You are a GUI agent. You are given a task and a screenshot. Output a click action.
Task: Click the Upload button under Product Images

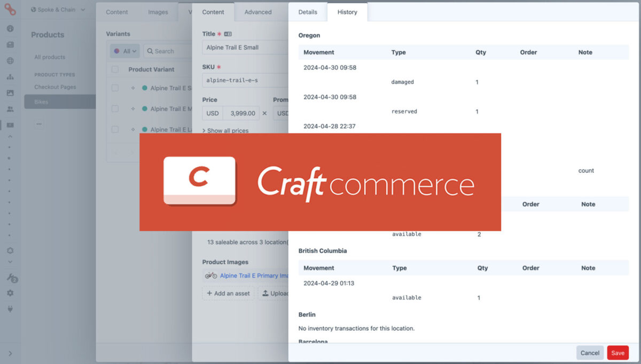[x=274, y=293]
